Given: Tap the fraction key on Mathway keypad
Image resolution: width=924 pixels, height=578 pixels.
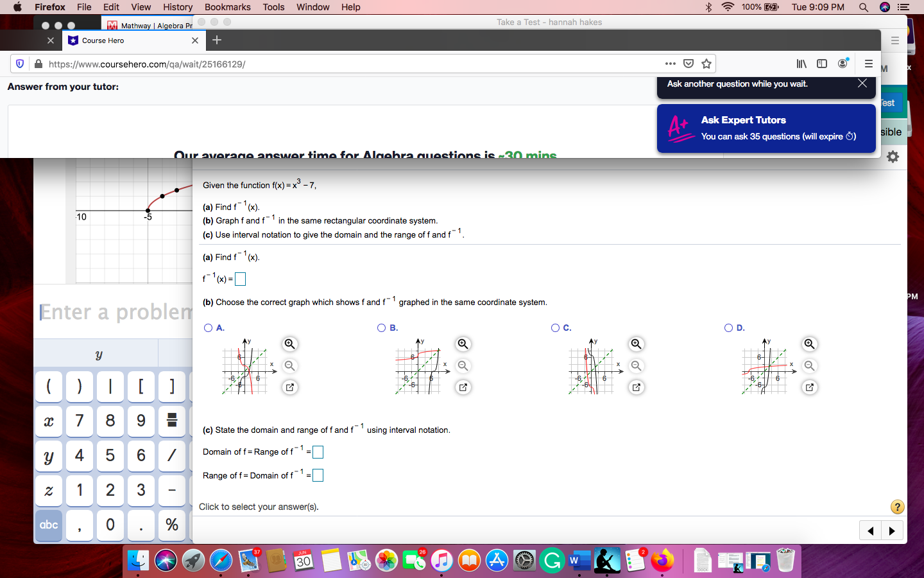Looking at the screenshot, I should coord(172,421).
